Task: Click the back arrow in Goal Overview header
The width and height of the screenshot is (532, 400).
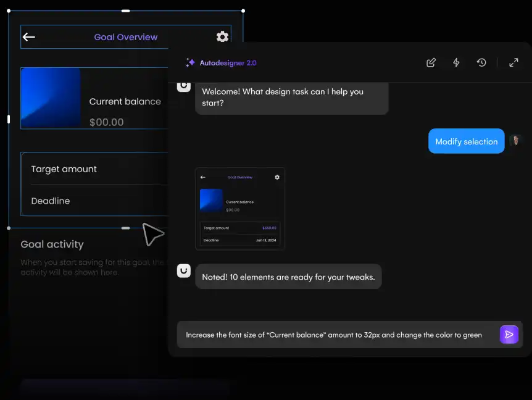Action: (x=29, y=37)
